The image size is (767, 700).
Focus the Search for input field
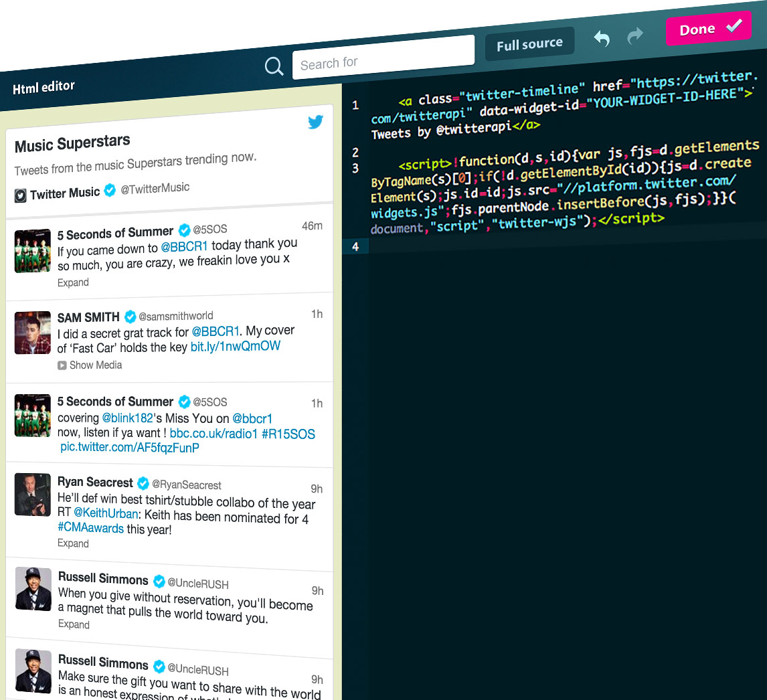pos(383,58)
